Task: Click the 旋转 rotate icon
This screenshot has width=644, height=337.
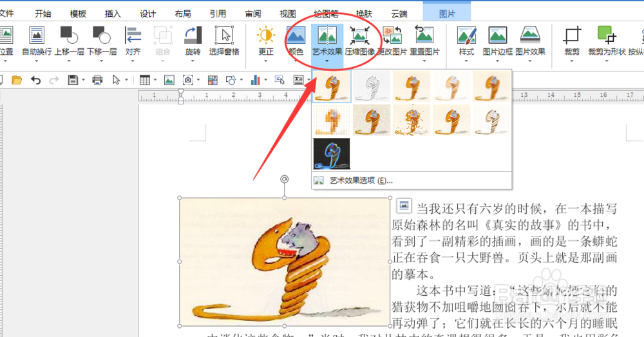Action: [x=193, y=35]
